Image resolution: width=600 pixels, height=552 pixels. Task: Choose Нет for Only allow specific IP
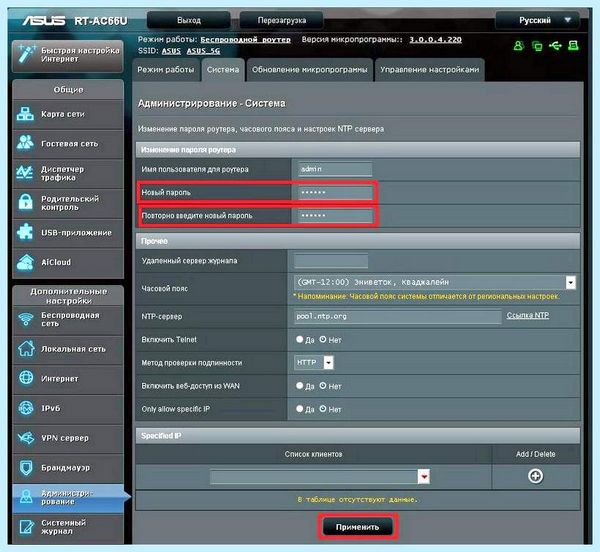[x=323, y=409]
